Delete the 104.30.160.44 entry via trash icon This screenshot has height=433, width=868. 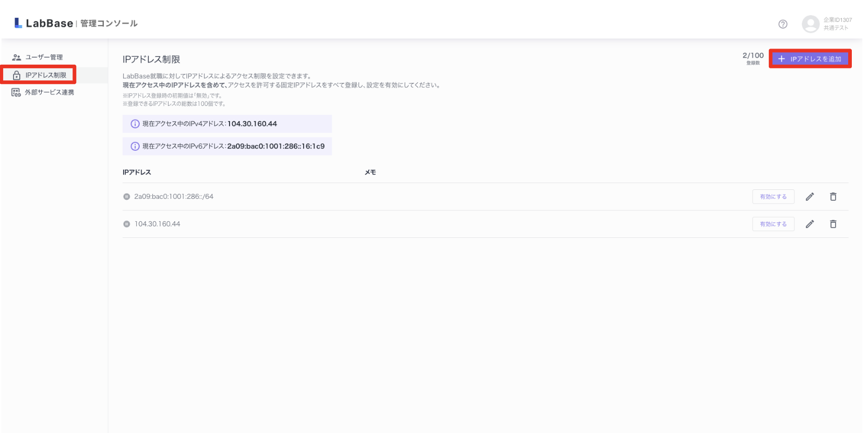tap(833, 224)
